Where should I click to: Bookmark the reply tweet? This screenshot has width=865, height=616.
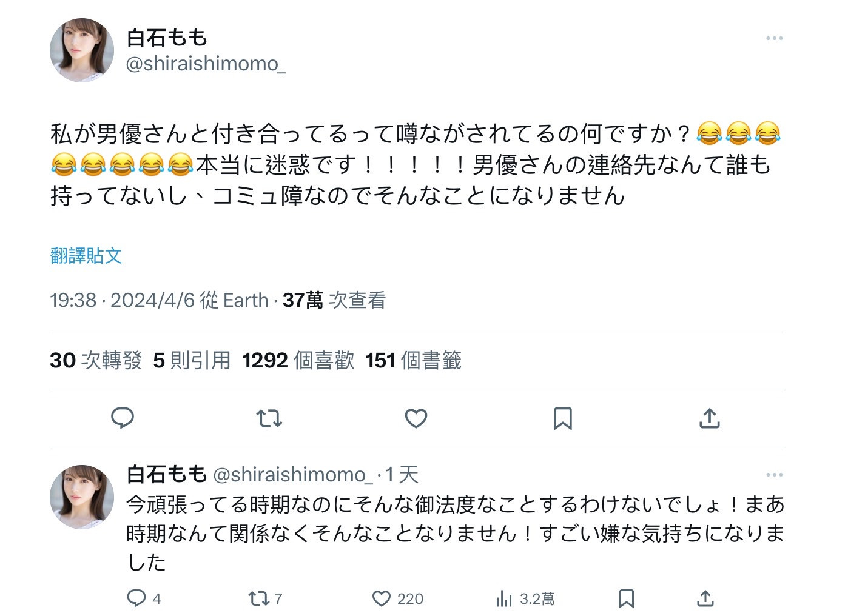[x=627, y=598]
